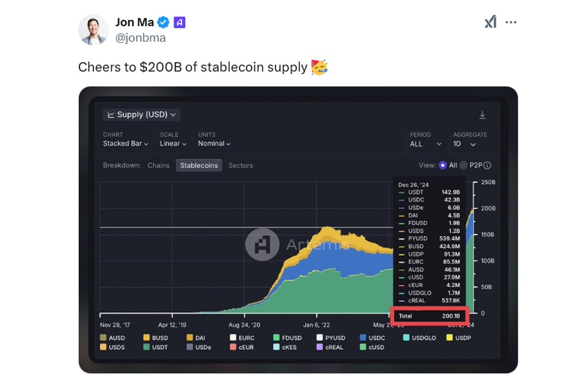The height and width of the screenshot is (386, 588).
Task: Click the "Aug 24, '20" x-axis label
Action: pos(244,325)
